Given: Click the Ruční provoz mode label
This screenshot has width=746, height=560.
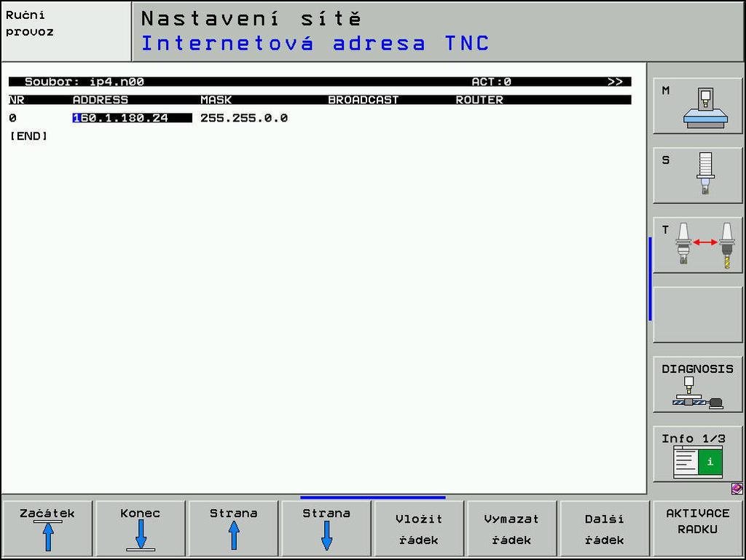Looking at the screenshot, I should (x=29, y=24).
